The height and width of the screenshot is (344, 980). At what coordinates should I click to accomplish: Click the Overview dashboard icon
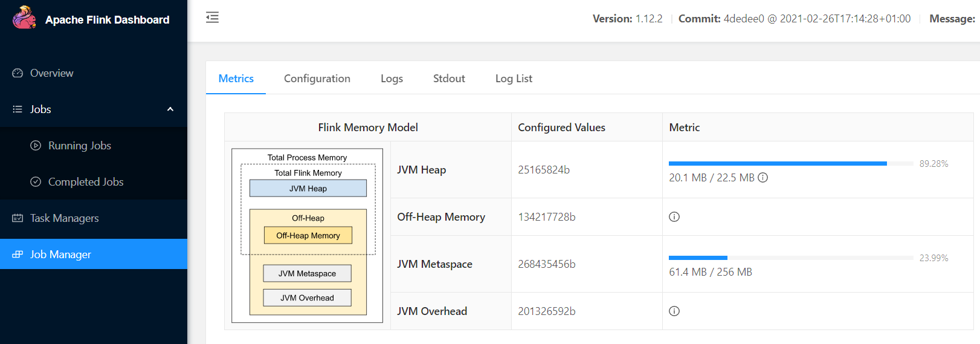pos(18,73)
